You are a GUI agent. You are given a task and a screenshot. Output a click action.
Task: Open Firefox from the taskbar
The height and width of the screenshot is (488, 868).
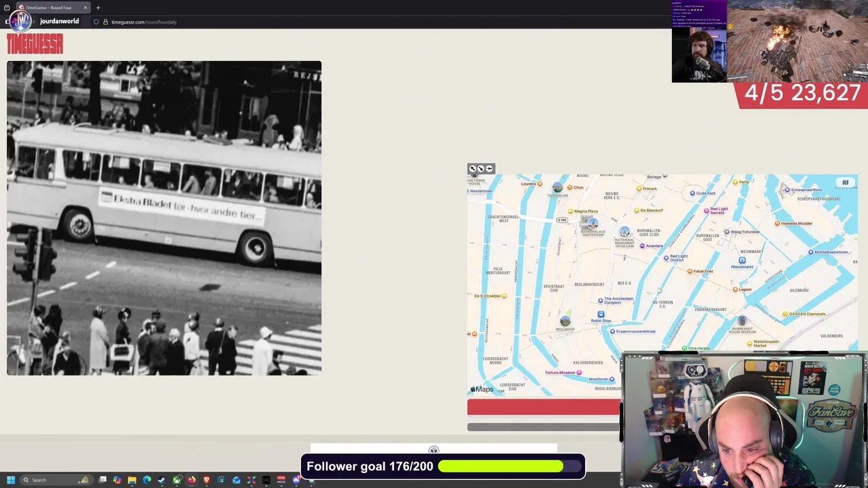tap(192, 480)
